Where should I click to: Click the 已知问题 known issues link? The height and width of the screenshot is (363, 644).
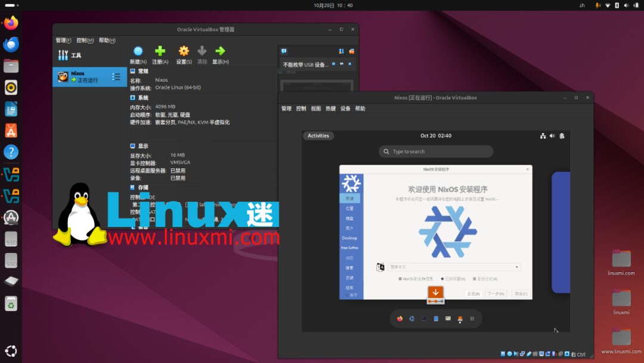coord(453,279)
